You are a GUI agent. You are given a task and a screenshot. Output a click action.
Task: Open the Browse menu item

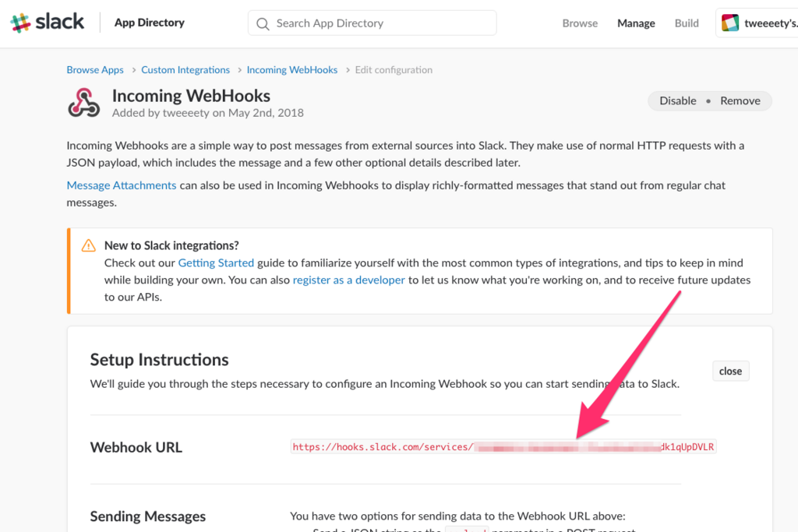(580, 23)
